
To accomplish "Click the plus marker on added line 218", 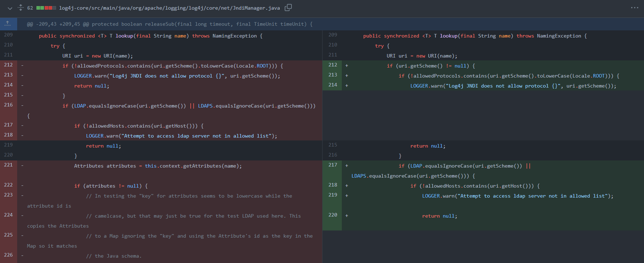I will click(346, 186).
